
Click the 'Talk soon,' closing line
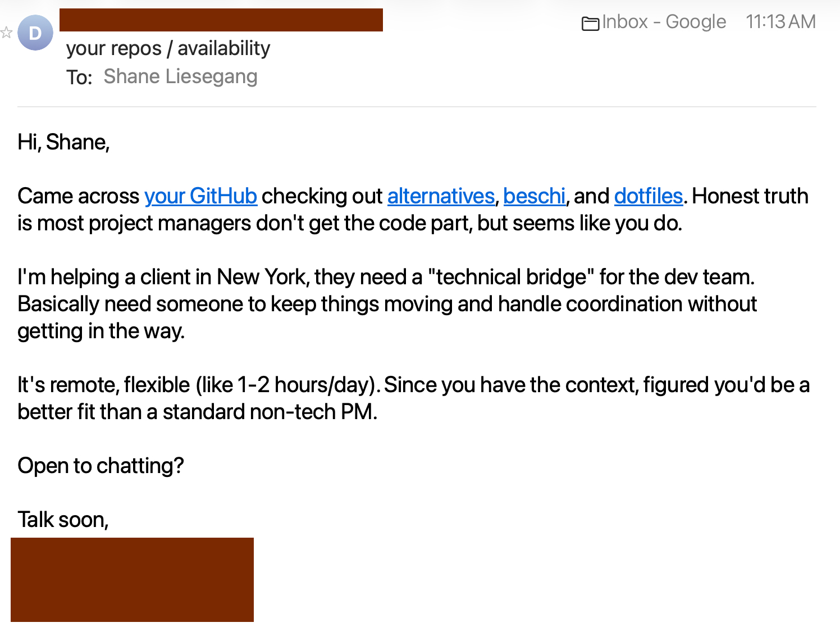[x=63, y=520]
